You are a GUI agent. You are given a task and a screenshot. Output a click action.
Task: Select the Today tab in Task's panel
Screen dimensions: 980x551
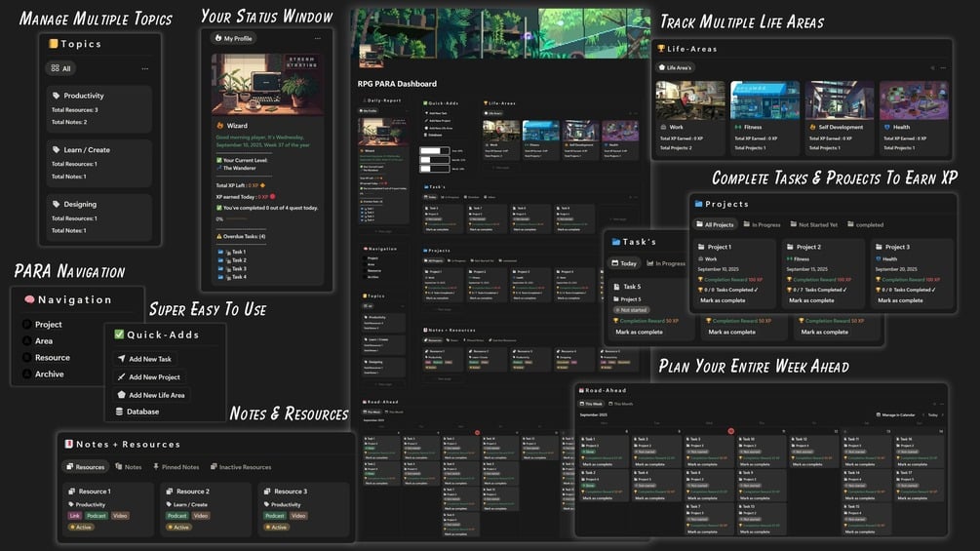624,263
